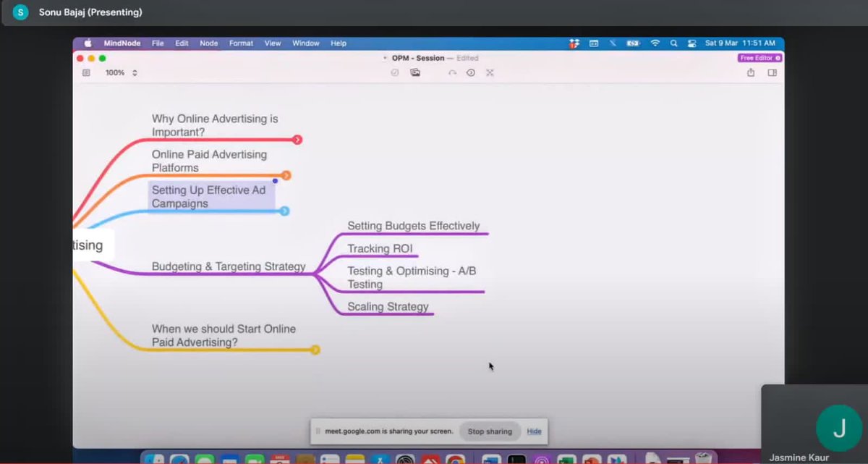Open the zoom 100% stepper control
The image size is (868, 464).
click(x=135, y=72)
